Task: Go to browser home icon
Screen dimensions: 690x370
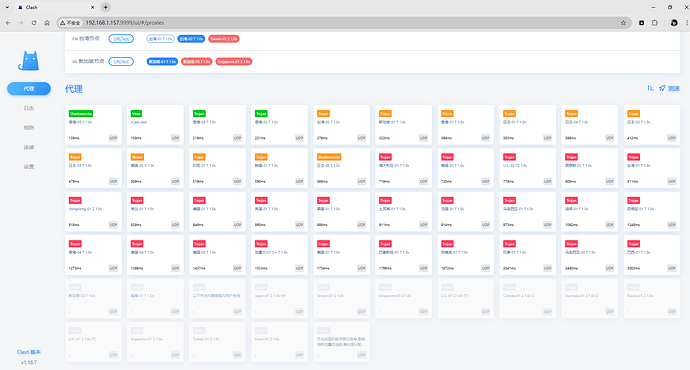Action: (47, 23)
